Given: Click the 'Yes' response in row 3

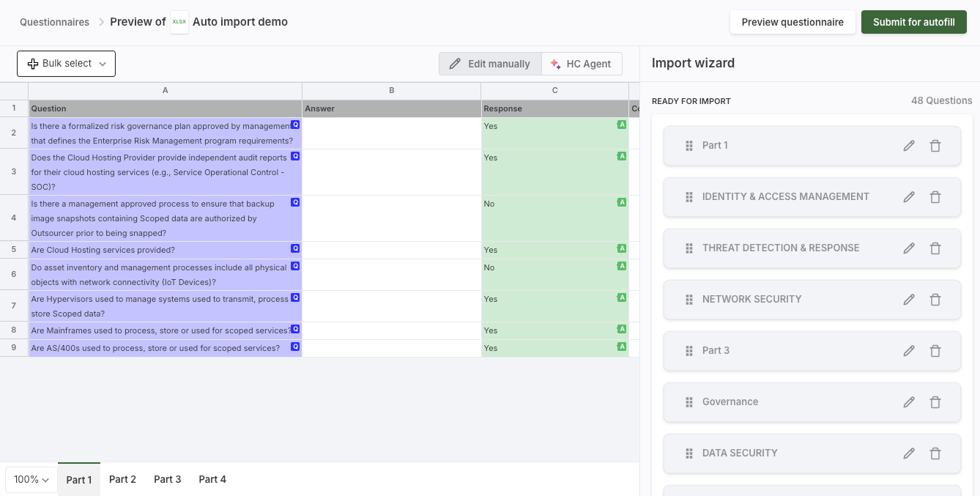Looking at the screenshot, I should (554, 172).
